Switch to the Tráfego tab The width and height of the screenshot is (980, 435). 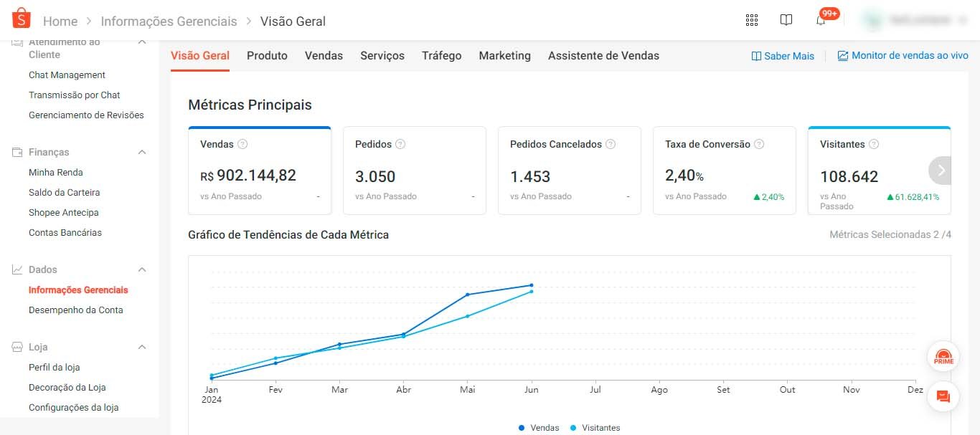tap(441, 55)
